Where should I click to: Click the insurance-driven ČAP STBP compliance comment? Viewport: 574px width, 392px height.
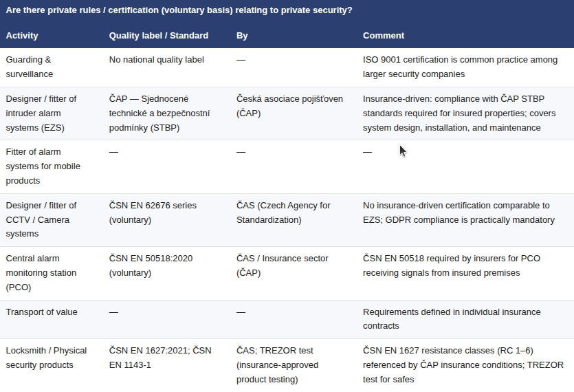click(459, 113)
